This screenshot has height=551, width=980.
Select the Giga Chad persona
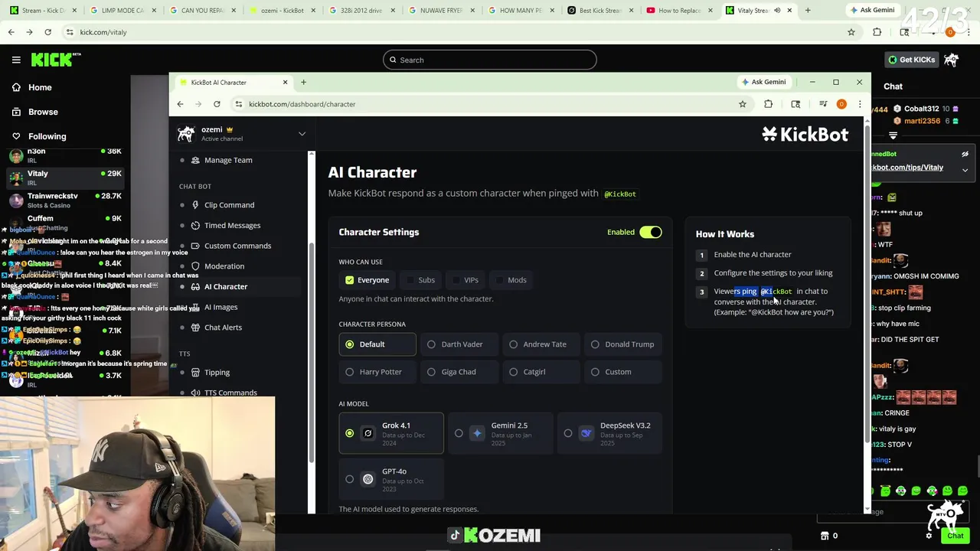pos(459,372)
